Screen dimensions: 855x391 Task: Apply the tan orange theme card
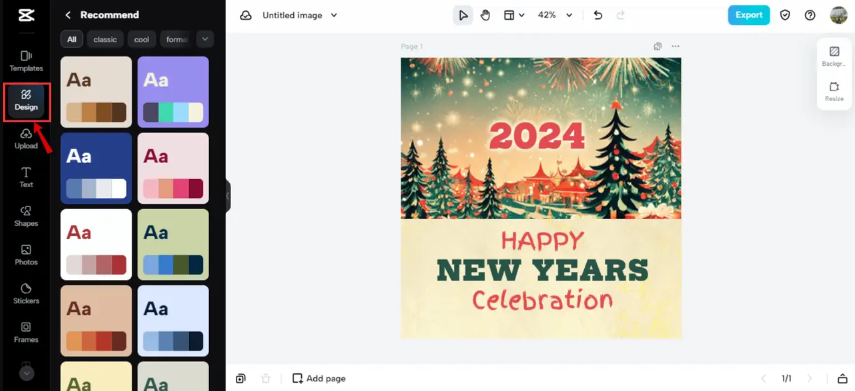[96, 321]
